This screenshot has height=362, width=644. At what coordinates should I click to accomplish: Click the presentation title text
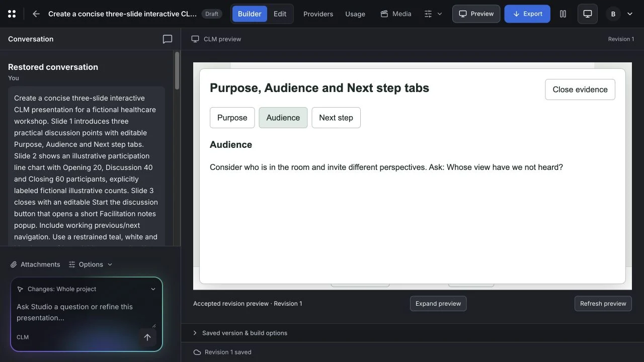click(122, 14)
